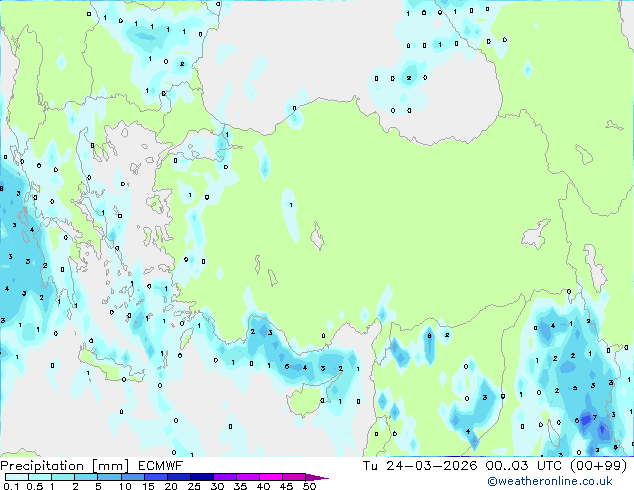This screenshot has height=490, width=634.
Task: Click the '45' legend scale label
Action: (286, 486)
